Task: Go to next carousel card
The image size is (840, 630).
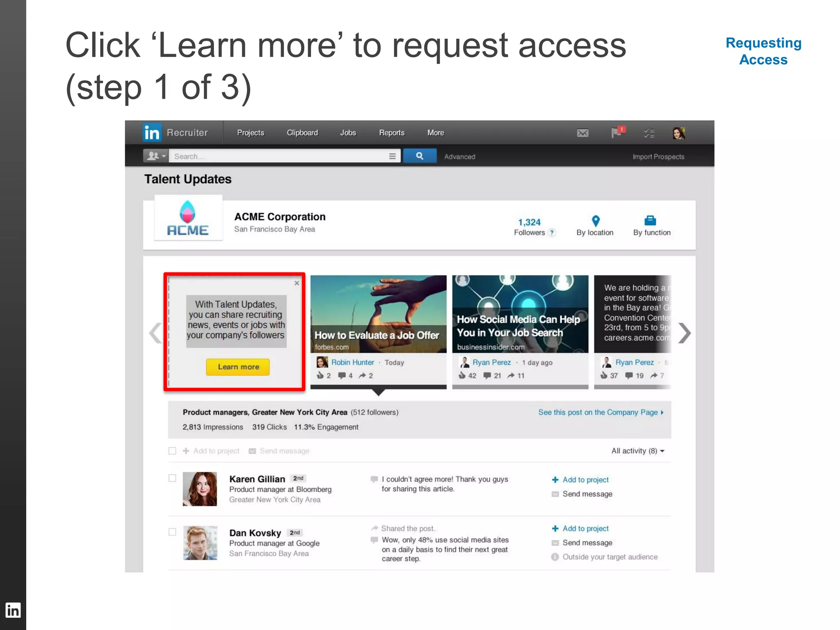Action: click(684, 333)
